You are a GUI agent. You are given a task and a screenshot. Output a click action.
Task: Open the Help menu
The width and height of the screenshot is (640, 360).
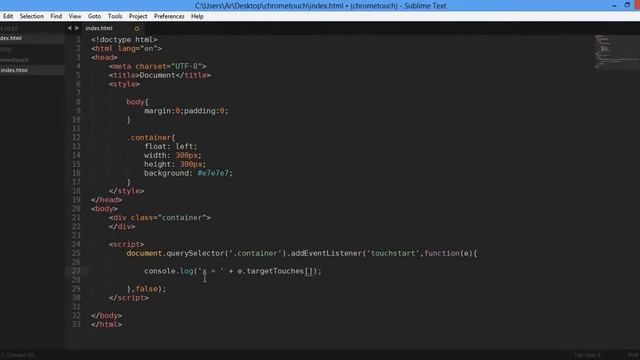coord(197,16)
